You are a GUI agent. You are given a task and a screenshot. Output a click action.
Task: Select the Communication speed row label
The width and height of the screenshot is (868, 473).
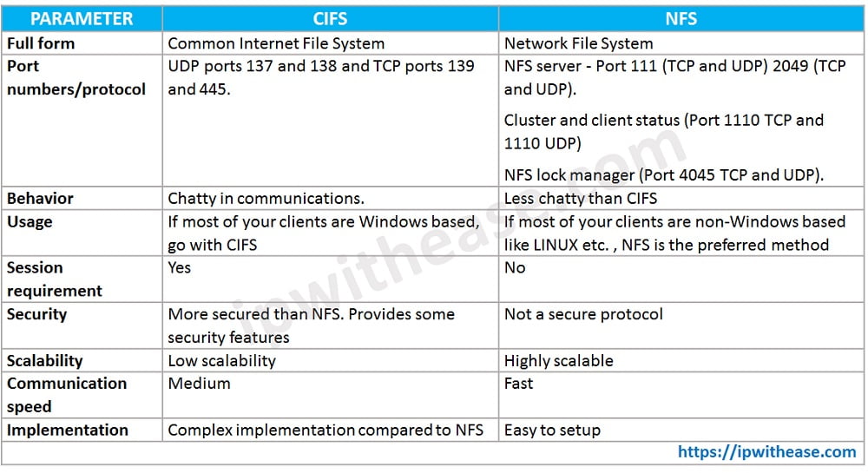(67, 394)
